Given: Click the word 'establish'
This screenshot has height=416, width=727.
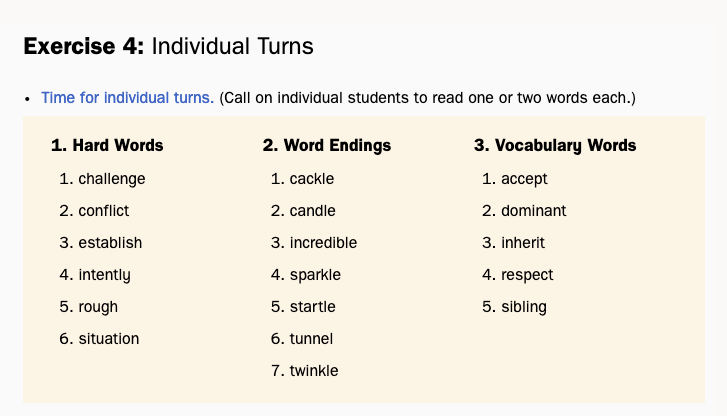Looking at the screenshot, I should 110,243.
